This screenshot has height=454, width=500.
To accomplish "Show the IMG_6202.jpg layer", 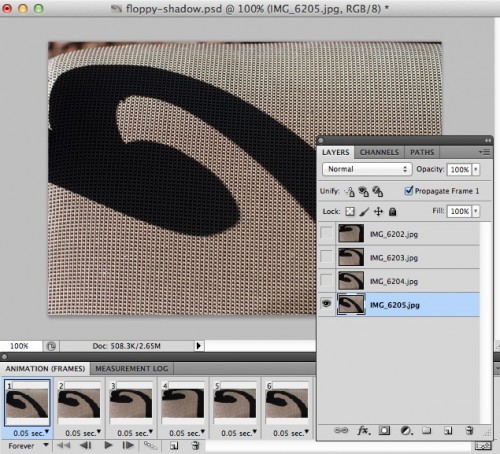I will coord(326,233).
